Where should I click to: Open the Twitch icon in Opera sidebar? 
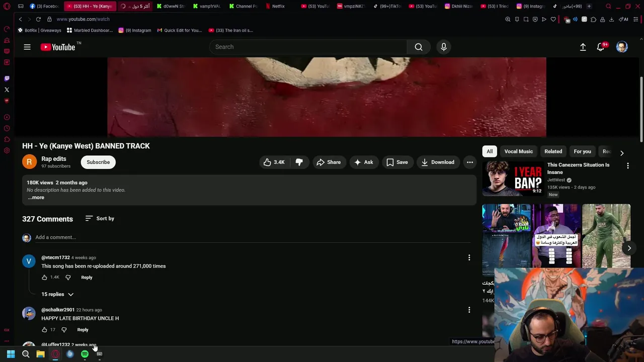coord(7,78)
